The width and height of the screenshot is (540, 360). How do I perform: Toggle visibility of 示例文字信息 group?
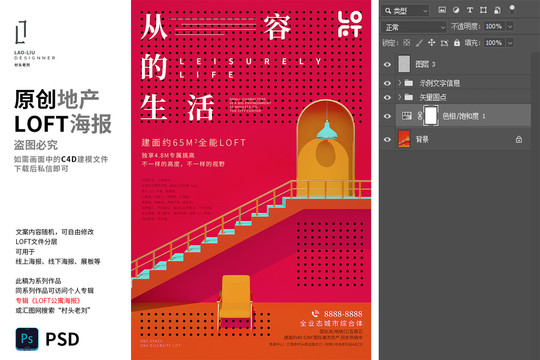pyautogui.click(x=387, y=83)
